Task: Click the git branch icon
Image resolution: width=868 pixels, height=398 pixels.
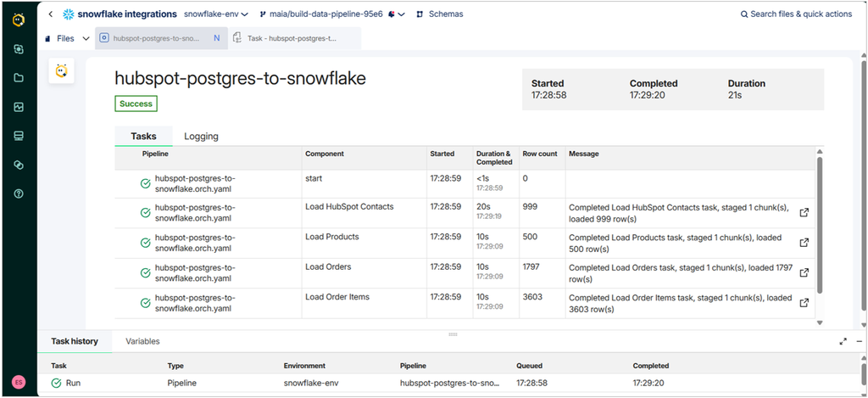Action: click(x=263, y=14)
